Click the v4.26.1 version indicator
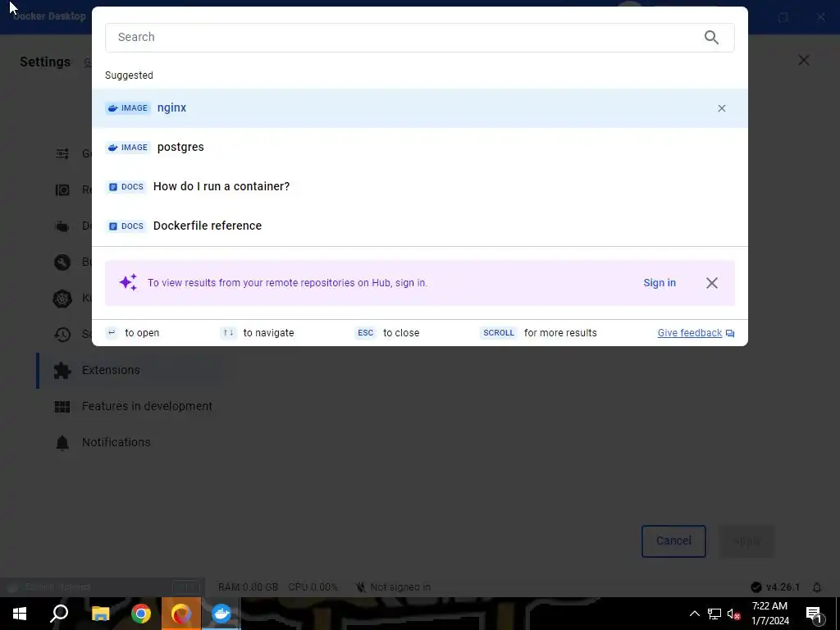 point(776,587)
